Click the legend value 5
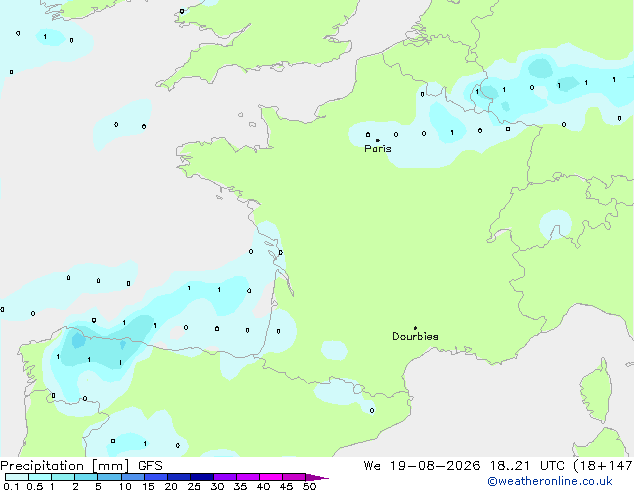634x490 pixels. pos(98,486)
